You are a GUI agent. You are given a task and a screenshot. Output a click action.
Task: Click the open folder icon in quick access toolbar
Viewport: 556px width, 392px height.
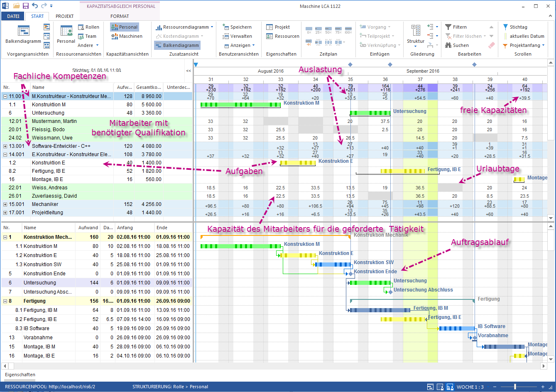16,6
